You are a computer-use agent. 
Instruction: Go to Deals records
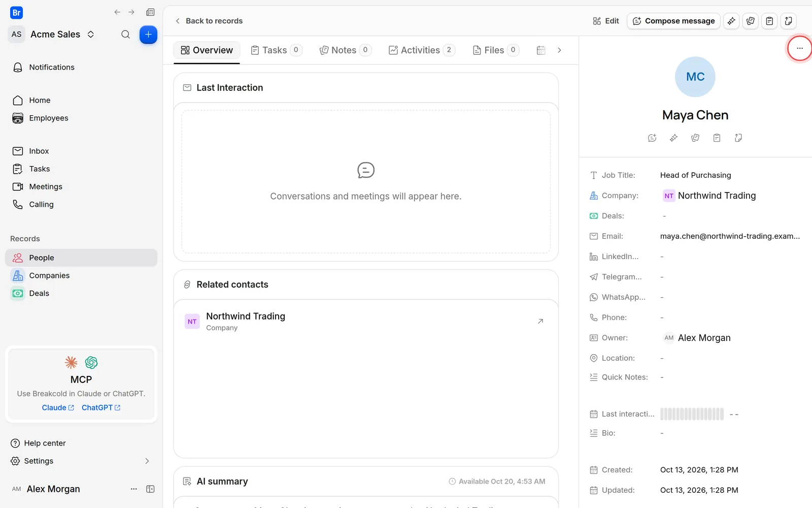click(x=81, y=293)
